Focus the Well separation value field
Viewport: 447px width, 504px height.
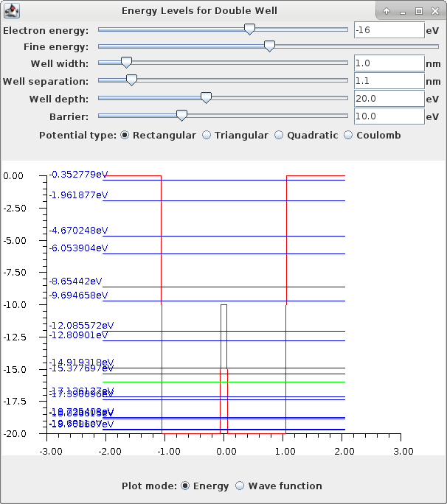click(x=389, y=80)
